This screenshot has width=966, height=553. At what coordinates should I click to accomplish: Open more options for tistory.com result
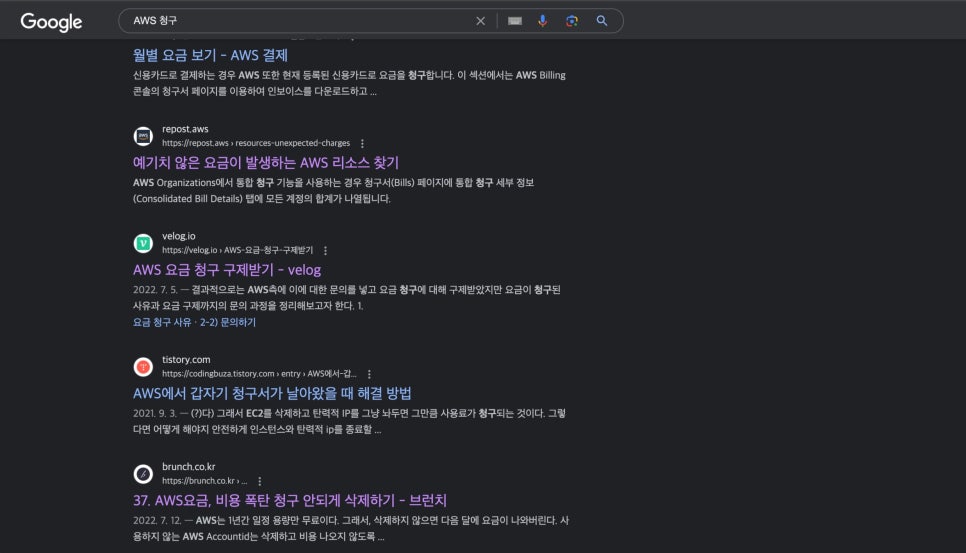(x=369, y=374)
